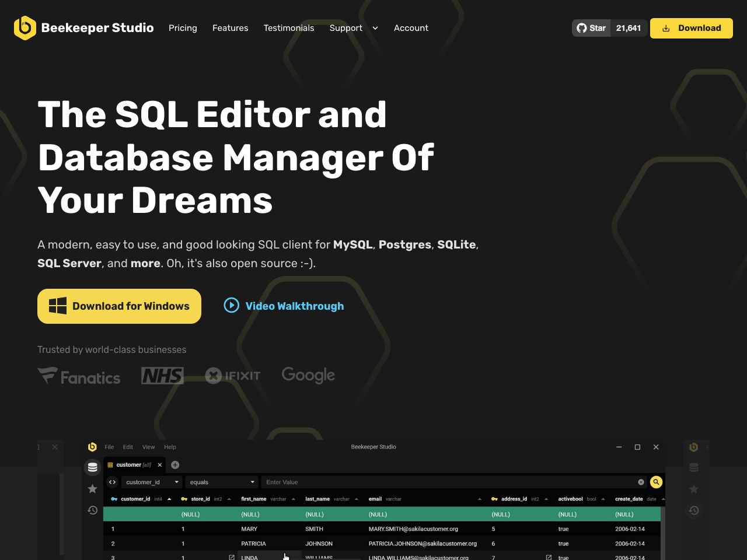Click inside the Enter Value filter field

coord(350,482)
